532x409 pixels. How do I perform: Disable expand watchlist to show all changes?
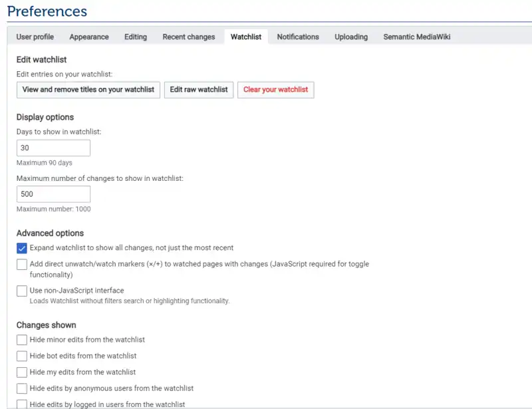pyautogui.click(x=21, y=247)
